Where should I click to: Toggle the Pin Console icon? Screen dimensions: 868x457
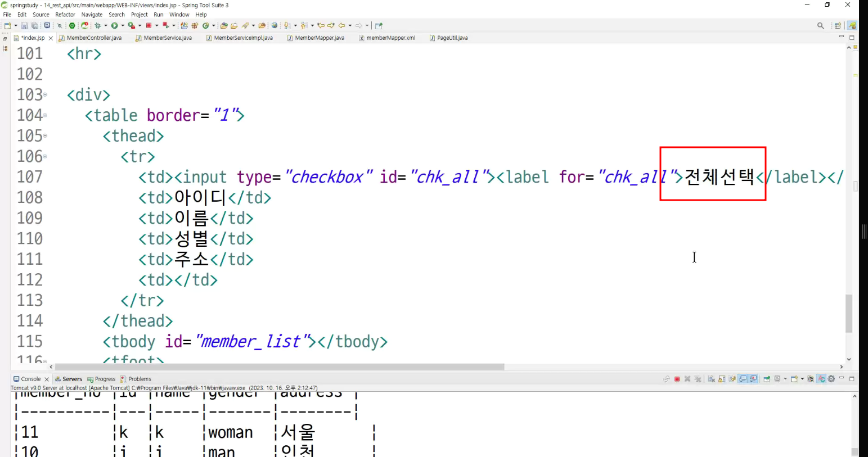[x=767, y=379]
